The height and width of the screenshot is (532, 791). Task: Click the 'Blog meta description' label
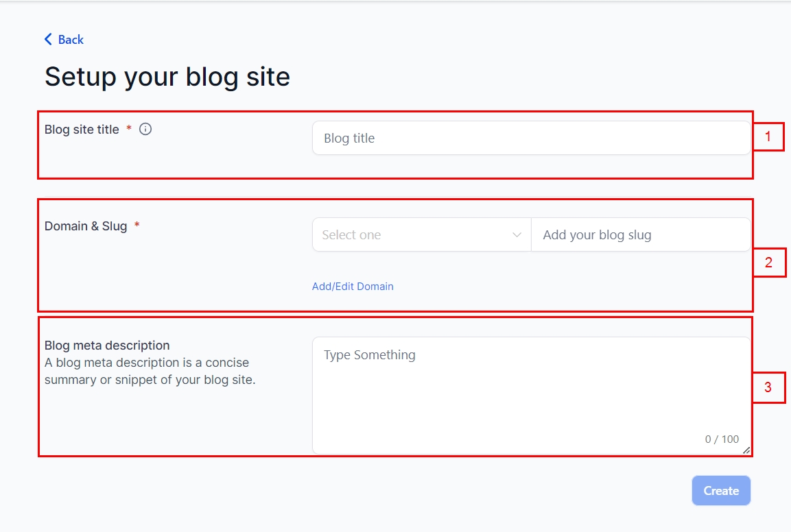107,346
